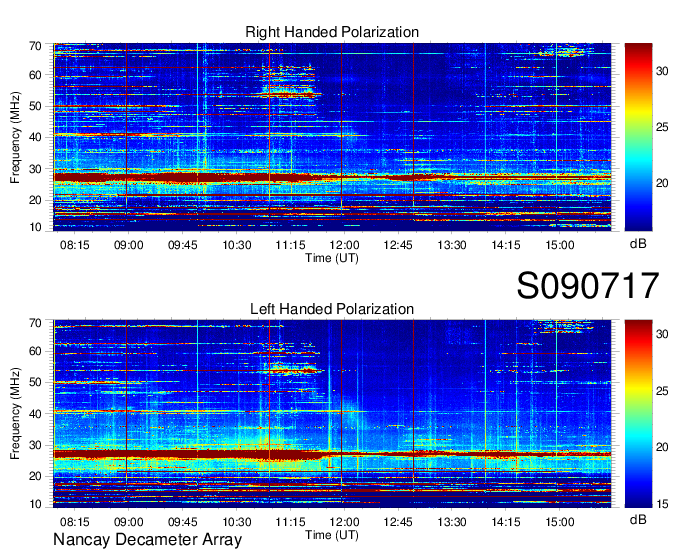Click the Left Handed plot's color scale bar

pos(638,414)
